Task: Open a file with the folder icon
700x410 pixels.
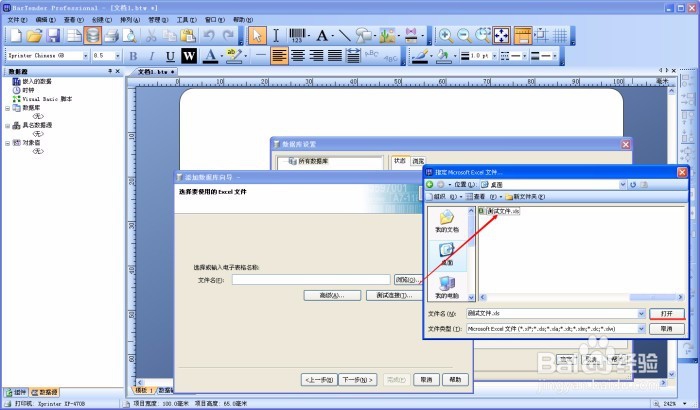Action: point(34,36)
